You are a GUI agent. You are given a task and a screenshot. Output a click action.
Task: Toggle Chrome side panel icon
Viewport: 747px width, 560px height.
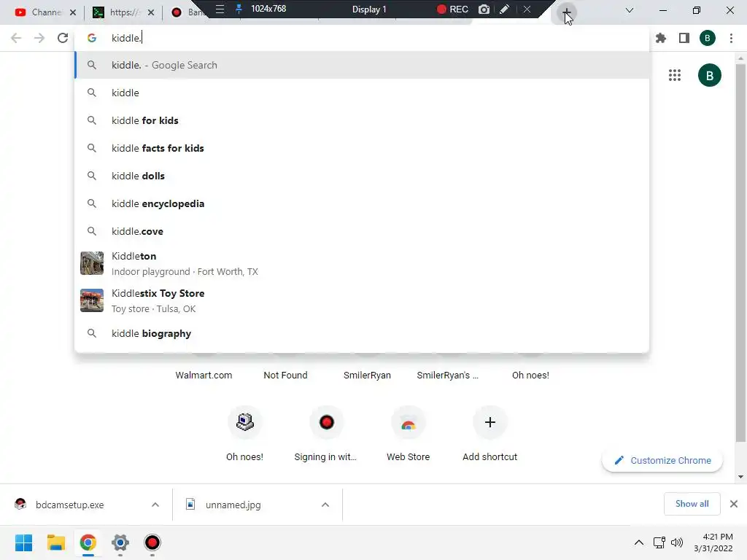(x=684, y=38)
